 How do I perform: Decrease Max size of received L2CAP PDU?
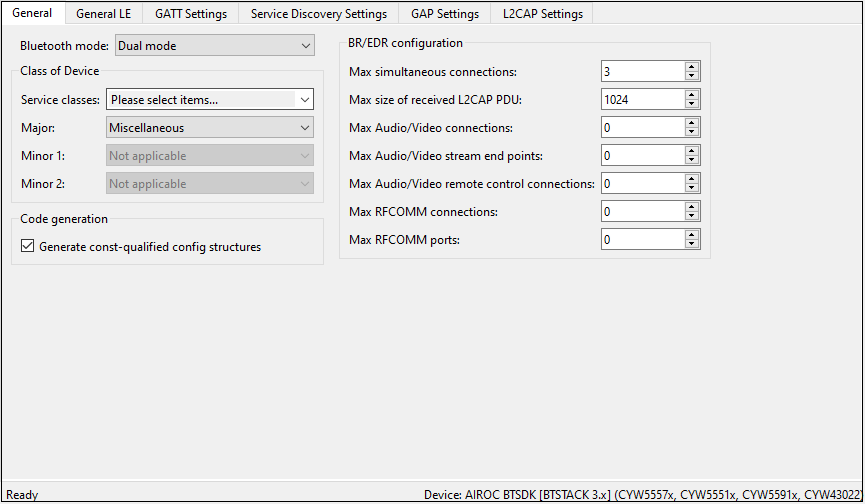692,104
